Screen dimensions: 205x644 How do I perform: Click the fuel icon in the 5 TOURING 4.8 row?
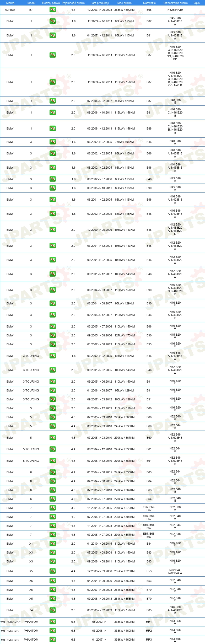(52, 461)
